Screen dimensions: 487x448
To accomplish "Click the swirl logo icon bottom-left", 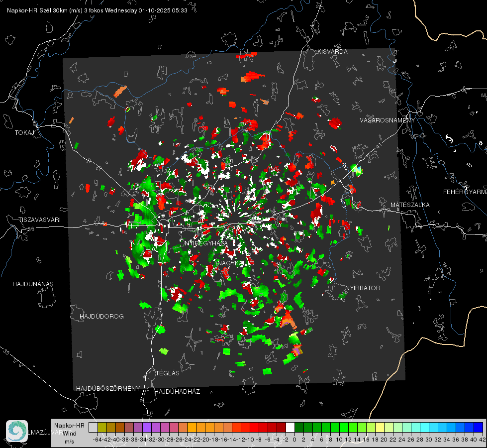I will click(17, 431).
